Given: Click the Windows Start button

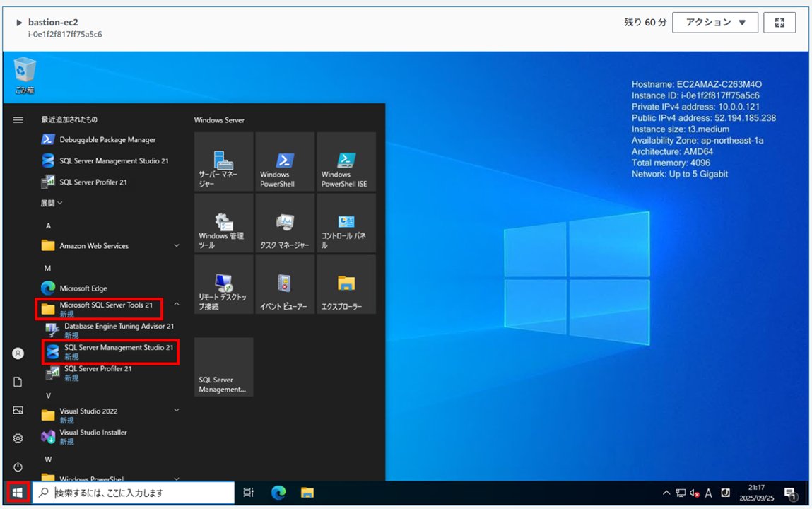Looking at the screenshot, I should coord(18,493).
